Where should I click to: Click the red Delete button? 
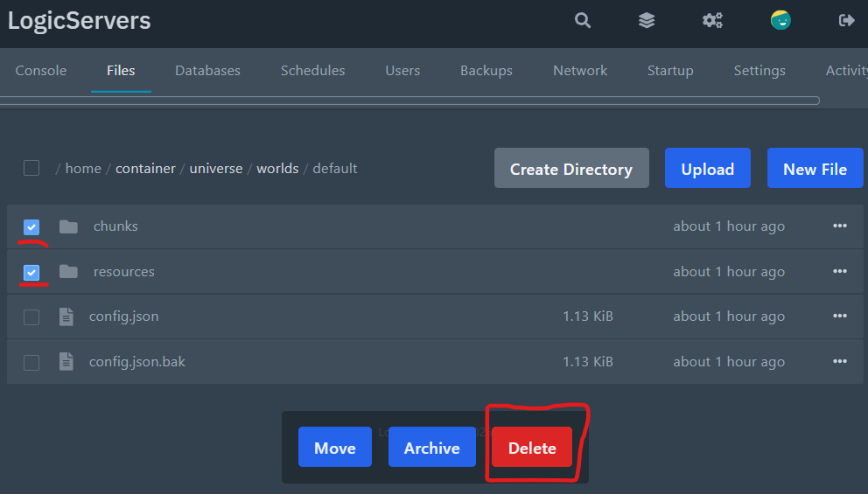[532, 447]
